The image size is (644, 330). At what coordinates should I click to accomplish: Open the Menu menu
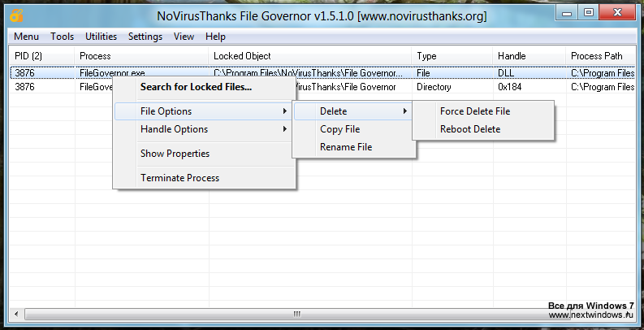pyautogui.click(x=26, y=37)
